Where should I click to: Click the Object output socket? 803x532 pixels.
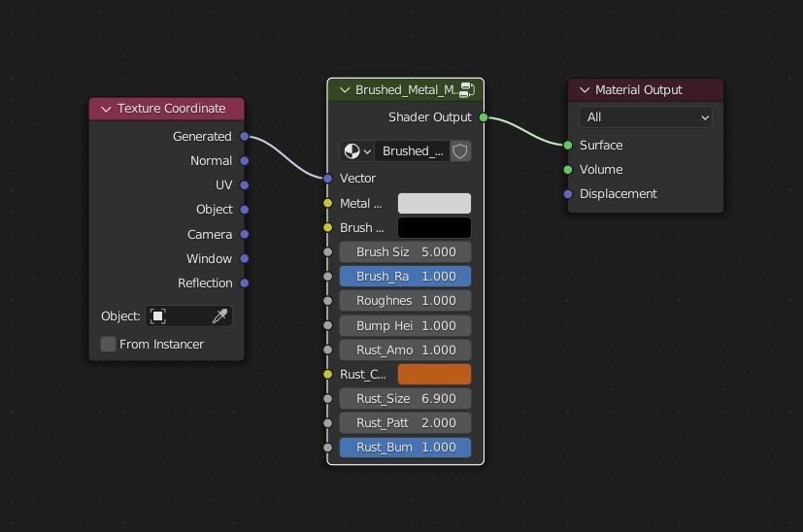(x=245, y=210)
